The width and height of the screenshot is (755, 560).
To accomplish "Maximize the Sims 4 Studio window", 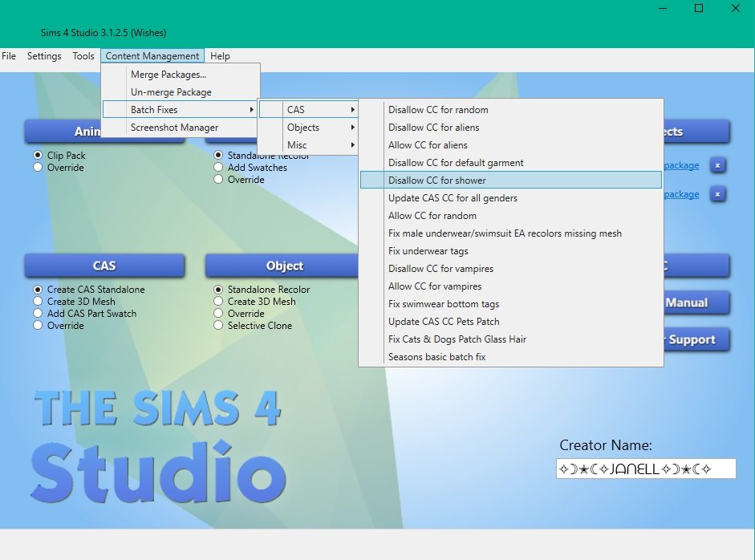I will tap(699, 8).
